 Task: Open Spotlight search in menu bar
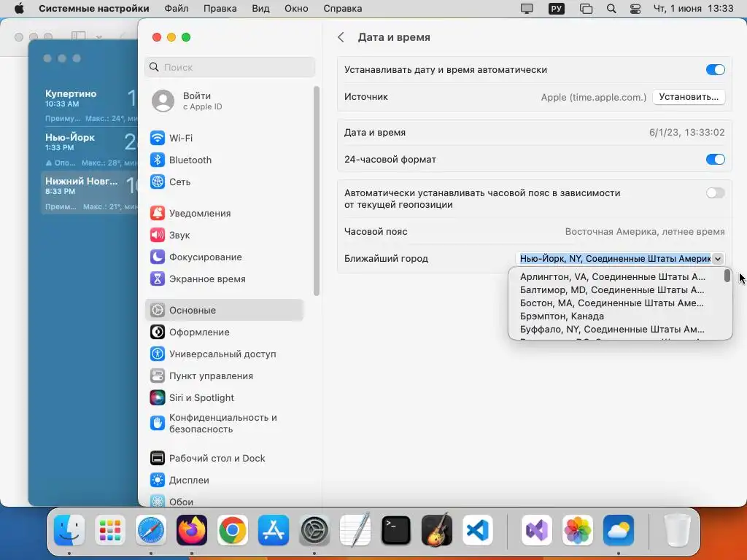point(611,9)
